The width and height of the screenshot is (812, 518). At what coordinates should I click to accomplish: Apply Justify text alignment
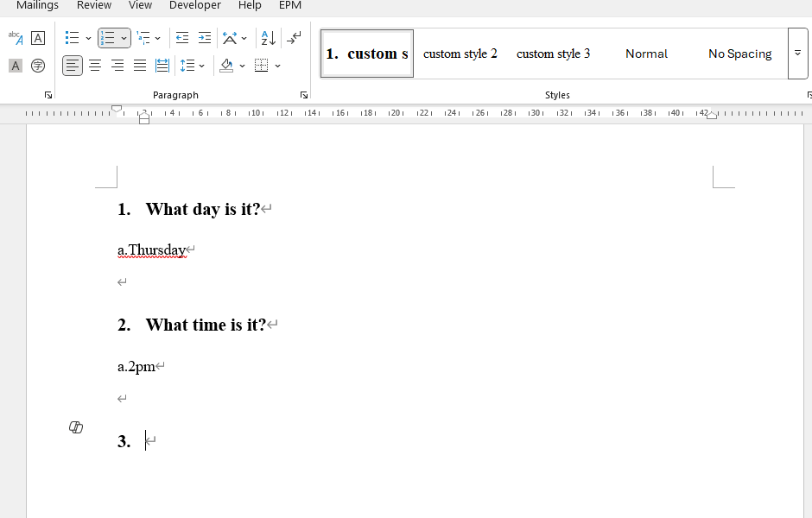coord(140,66)
